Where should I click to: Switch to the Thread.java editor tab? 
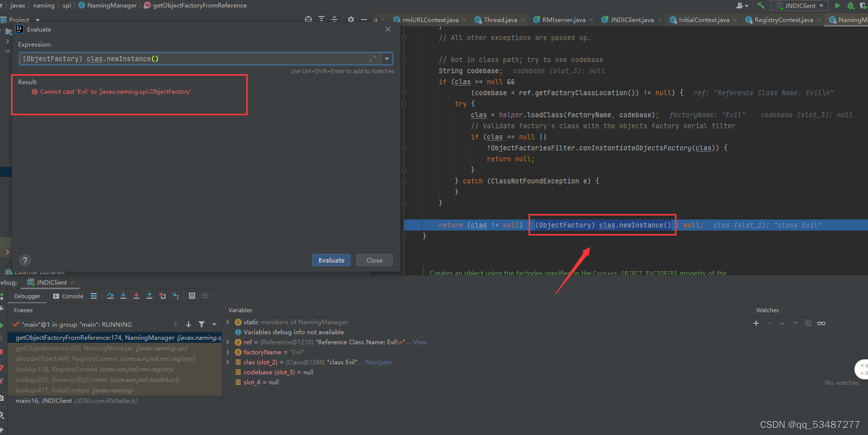(x=500, y=20)
